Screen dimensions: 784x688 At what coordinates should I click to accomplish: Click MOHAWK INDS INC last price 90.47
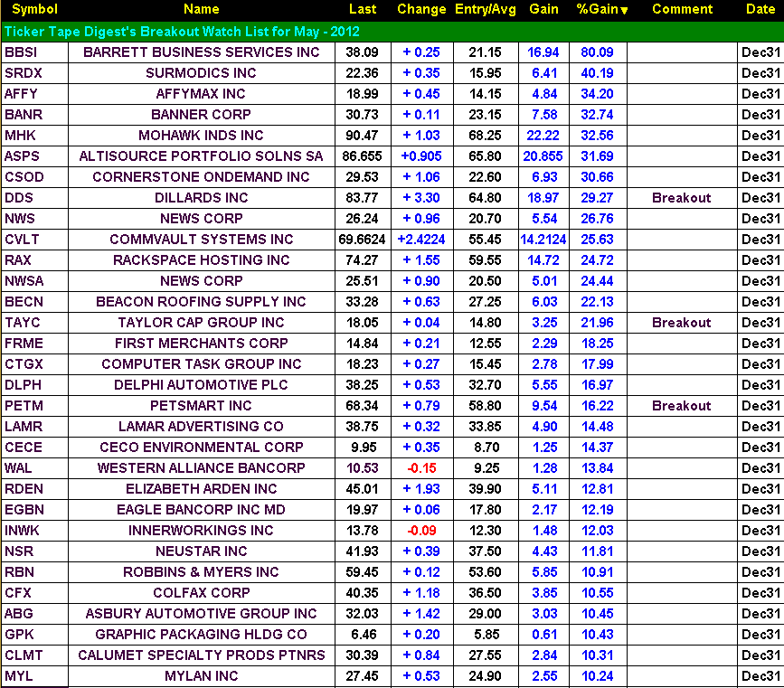tap(363, 135)
